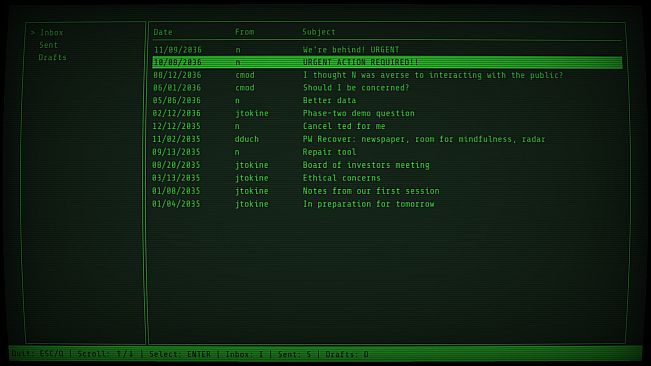Open email 'We're behind! URGENT'
This screenshot has width=651, height=366.
387,50
